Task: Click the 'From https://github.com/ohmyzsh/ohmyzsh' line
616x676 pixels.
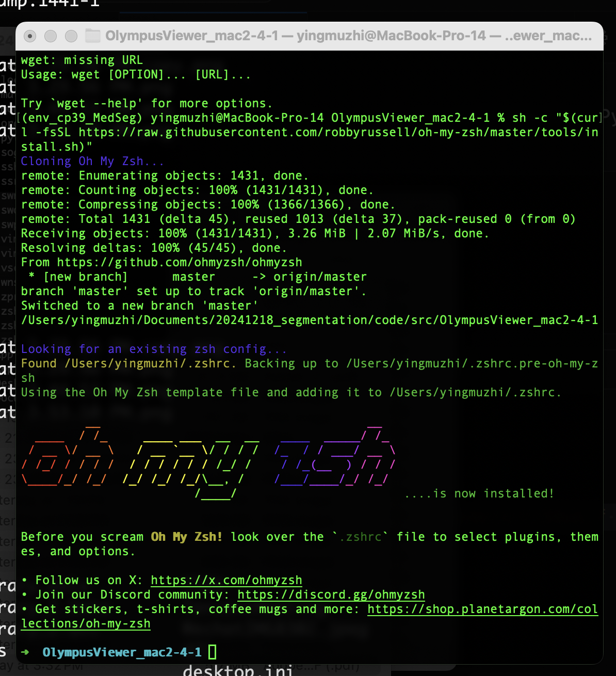Action: [161, 262]
